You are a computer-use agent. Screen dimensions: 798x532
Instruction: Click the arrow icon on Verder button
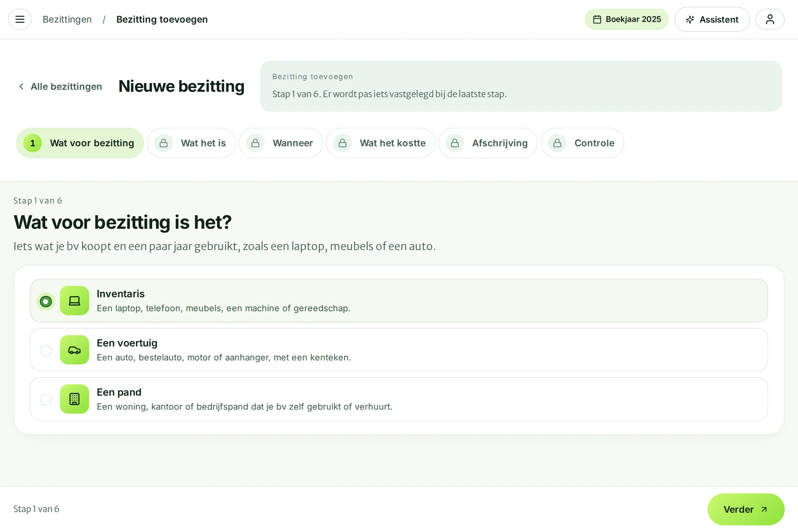pyautogui.click(x=764, y=509)
